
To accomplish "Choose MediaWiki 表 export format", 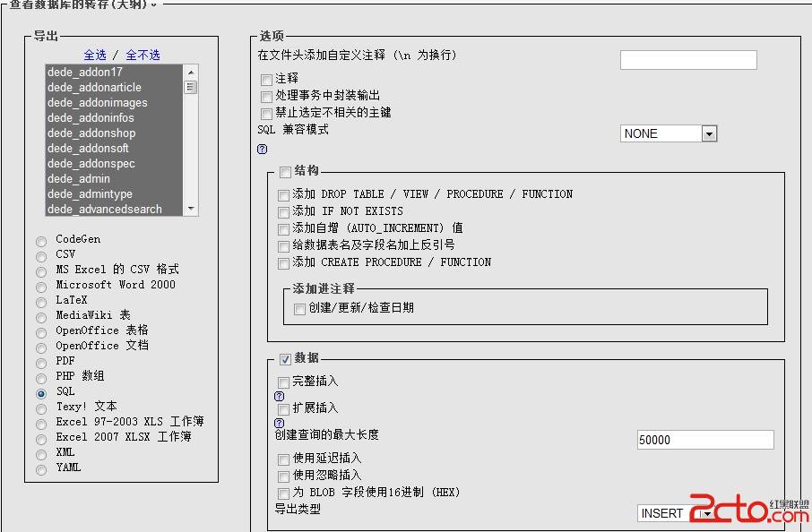I will tap(41, 317).
